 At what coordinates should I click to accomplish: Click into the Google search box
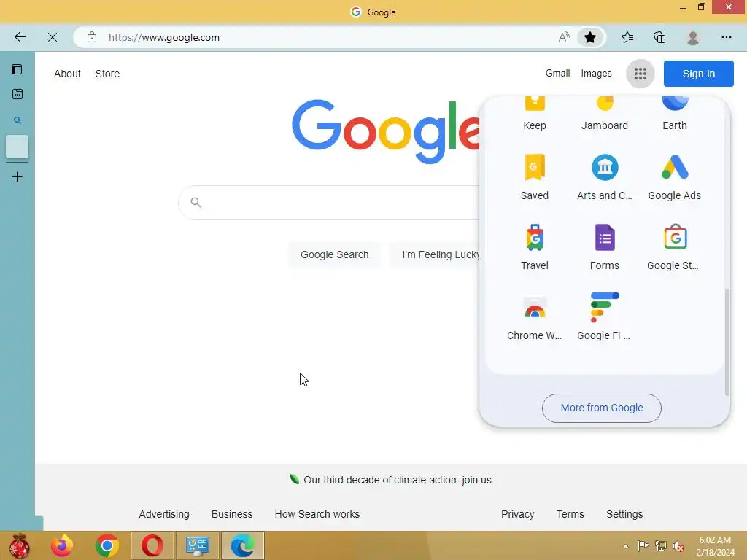[329, 203]
